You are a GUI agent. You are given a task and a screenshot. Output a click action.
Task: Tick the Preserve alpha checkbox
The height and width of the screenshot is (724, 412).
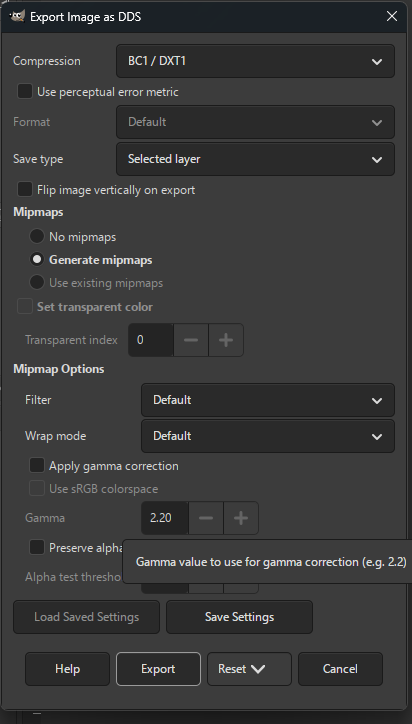(x=37, y=548)
